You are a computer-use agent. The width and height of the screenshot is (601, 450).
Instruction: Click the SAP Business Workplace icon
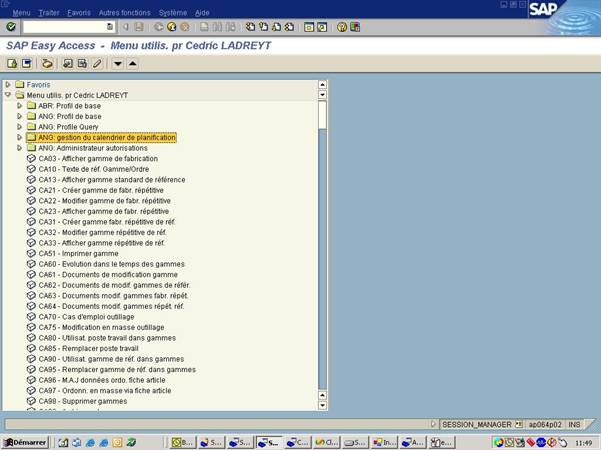point(47,63)
